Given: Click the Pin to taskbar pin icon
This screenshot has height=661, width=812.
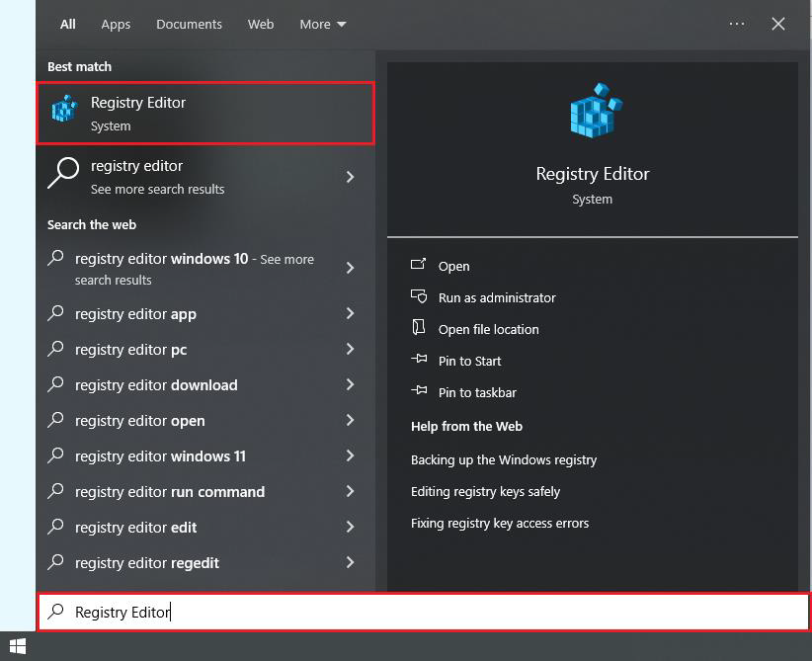Looking at the screenshot, I should click(x=419, y=392).
